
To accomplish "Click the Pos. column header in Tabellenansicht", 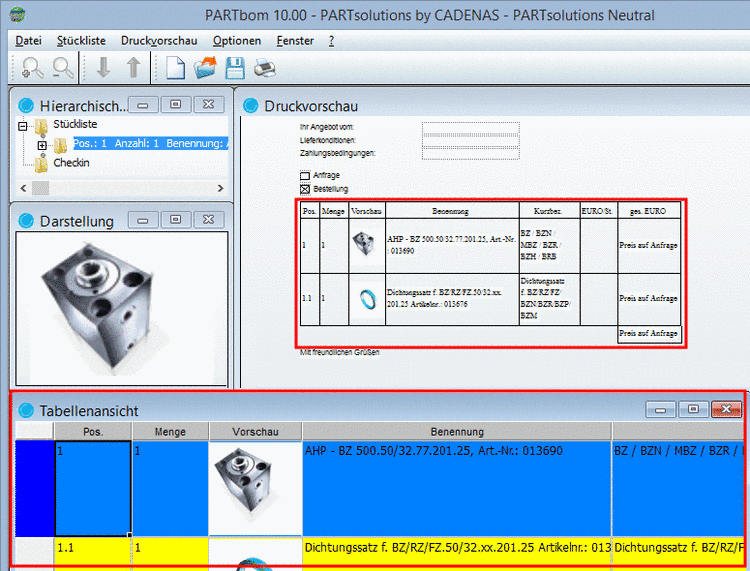I will (x=93, y=432).
